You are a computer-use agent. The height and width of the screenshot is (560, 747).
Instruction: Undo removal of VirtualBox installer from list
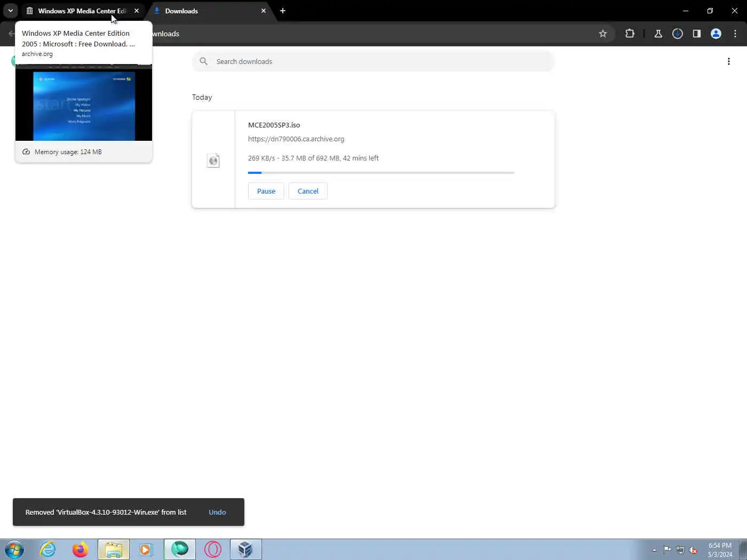[x=217, y=512]
